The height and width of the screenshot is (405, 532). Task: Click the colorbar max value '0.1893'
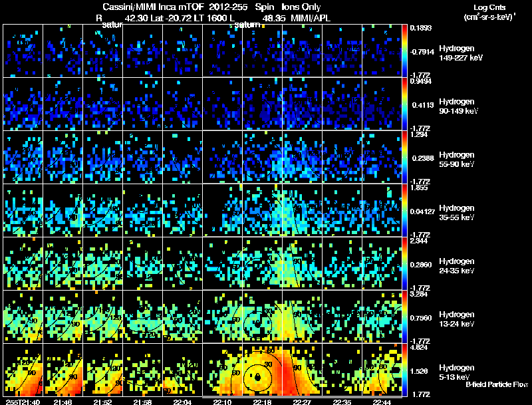pyautogui.click(x=421, y=28)
